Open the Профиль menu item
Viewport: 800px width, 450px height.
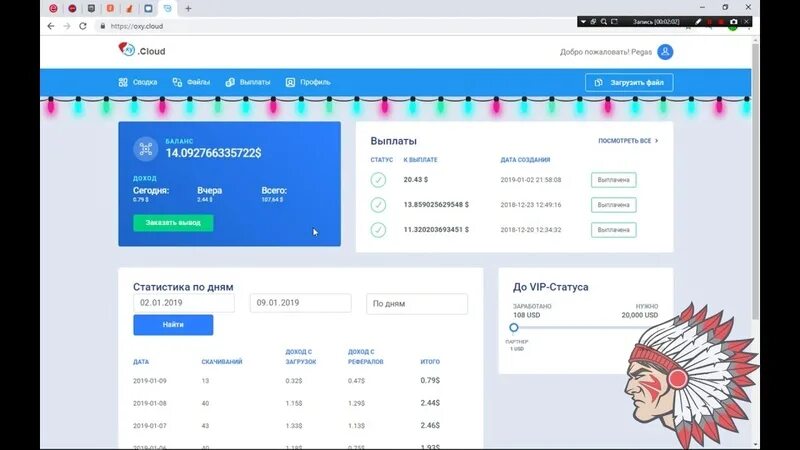308,82
